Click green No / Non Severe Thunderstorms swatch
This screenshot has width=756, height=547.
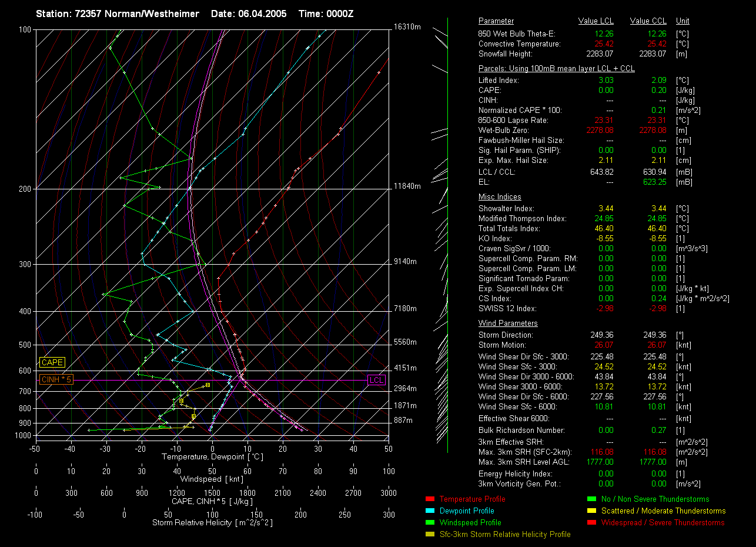click(x=591, y=499)
